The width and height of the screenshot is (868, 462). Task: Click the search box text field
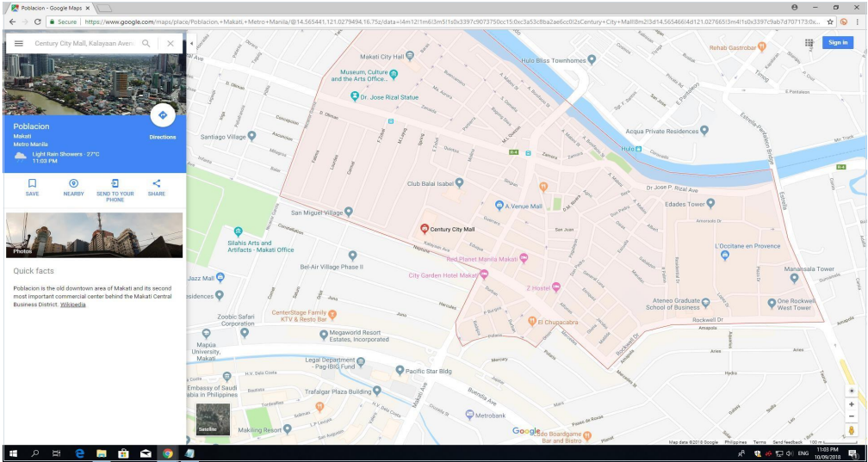[84, 43]
